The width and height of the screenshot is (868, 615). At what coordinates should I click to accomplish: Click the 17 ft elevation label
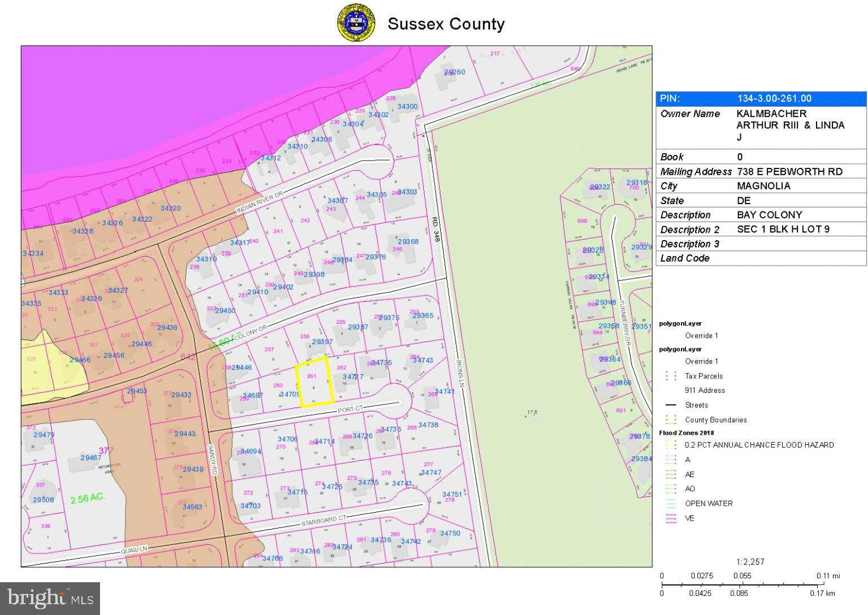(x=531, y=413)
